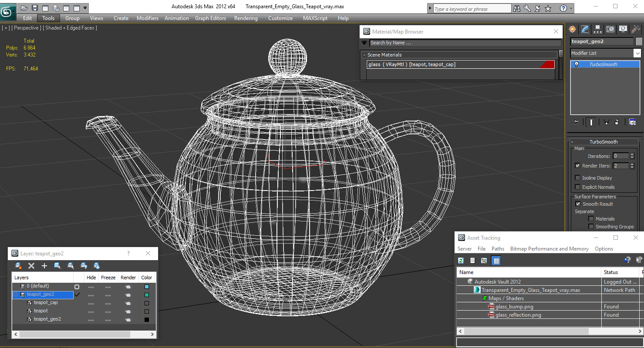The height and width of the screenshot is (348, 644).
Task: Open the Edit menu
Action: (27, 18)
